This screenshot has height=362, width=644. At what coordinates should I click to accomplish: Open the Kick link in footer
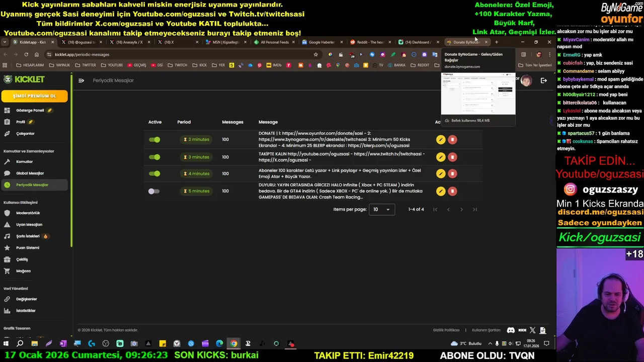[522, 330]
